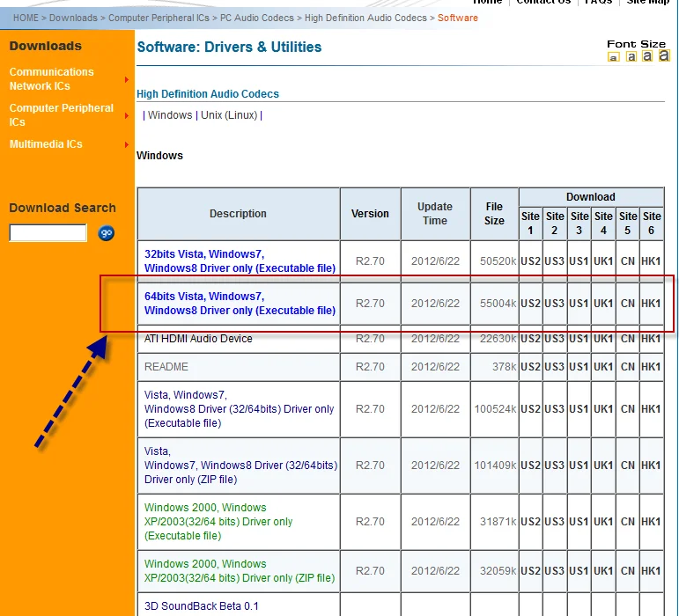Viewport: 679px width, 616px height.
Task: Click the Download Search text field
Action: (48, 233)
